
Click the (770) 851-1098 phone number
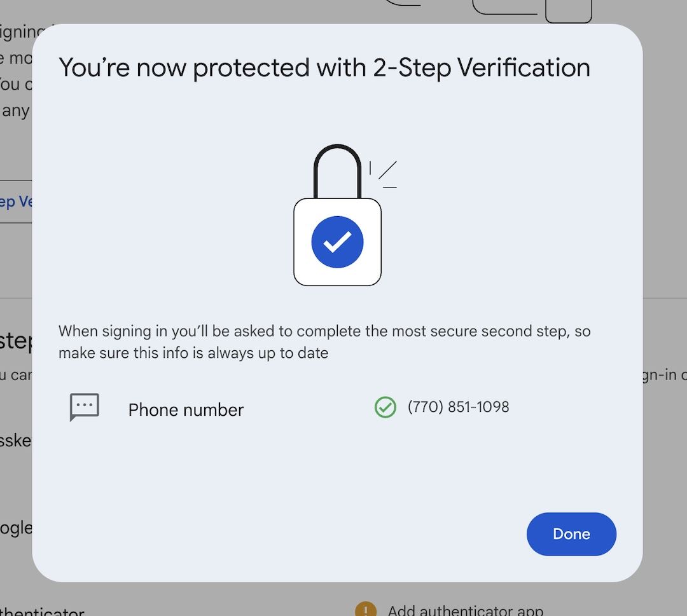458,407
